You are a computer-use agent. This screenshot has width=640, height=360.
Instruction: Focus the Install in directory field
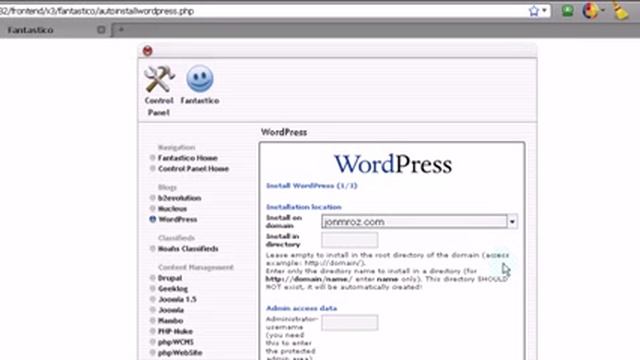tap(349, 240)
